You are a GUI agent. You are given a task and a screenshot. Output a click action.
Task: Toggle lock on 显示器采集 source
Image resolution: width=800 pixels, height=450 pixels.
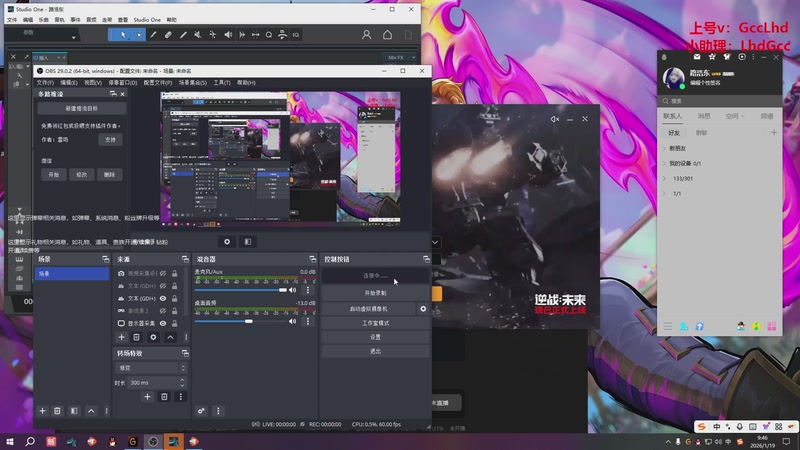[174, 324]
